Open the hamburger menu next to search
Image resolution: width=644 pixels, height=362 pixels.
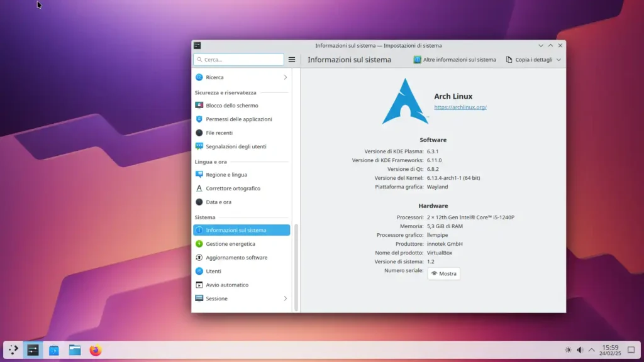tap(292, 59)
